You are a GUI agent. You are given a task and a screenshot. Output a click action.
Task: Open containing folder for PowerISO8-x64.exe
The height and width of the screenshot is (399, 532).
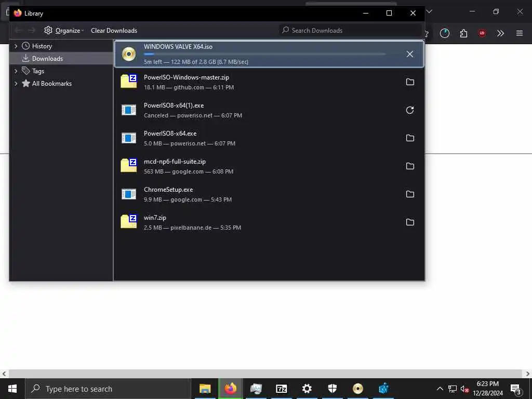coord(410,138)
